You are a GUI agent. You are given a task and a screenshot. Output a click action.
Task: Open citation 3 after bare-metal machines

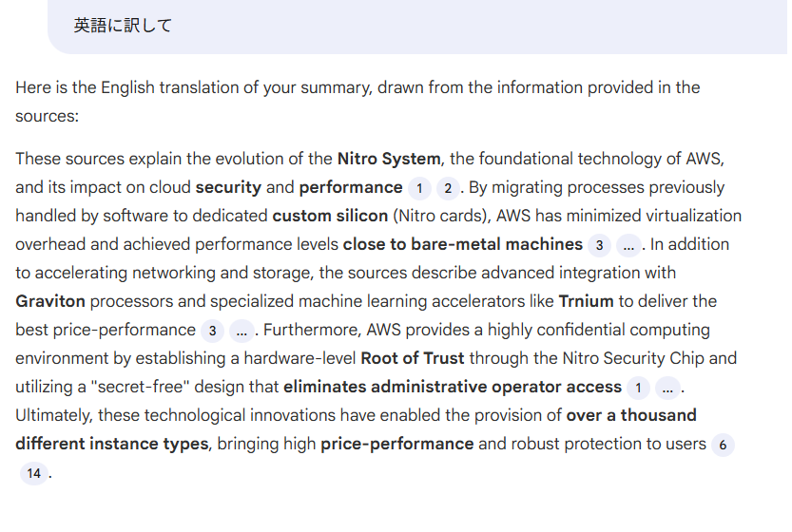coord(599,246)
